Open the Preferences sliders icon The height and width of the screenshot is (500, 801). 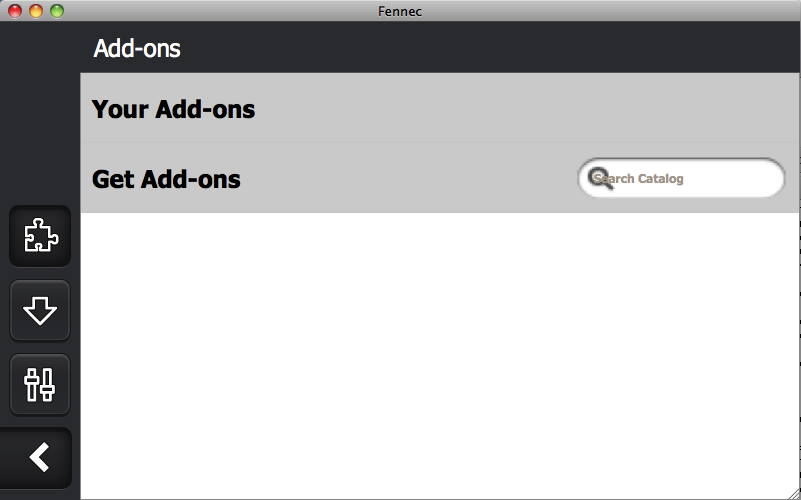pyautogui.click(x=40, y=384)
